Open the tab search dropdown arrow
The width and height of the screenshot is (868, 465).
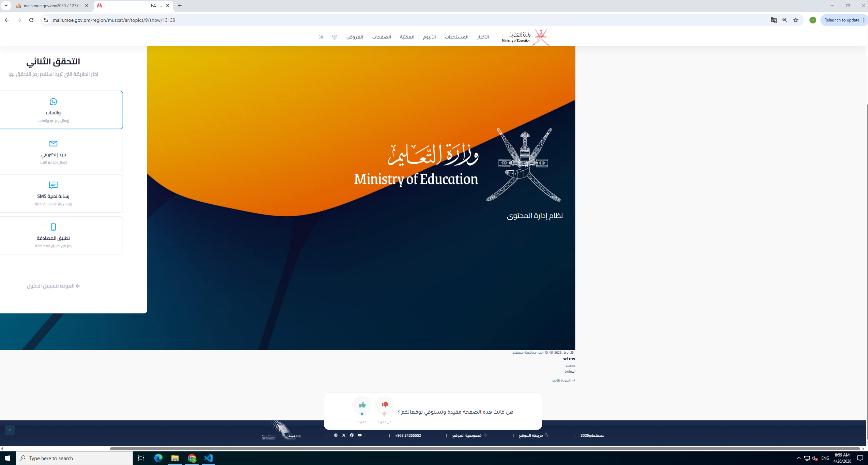coord(6,6)
